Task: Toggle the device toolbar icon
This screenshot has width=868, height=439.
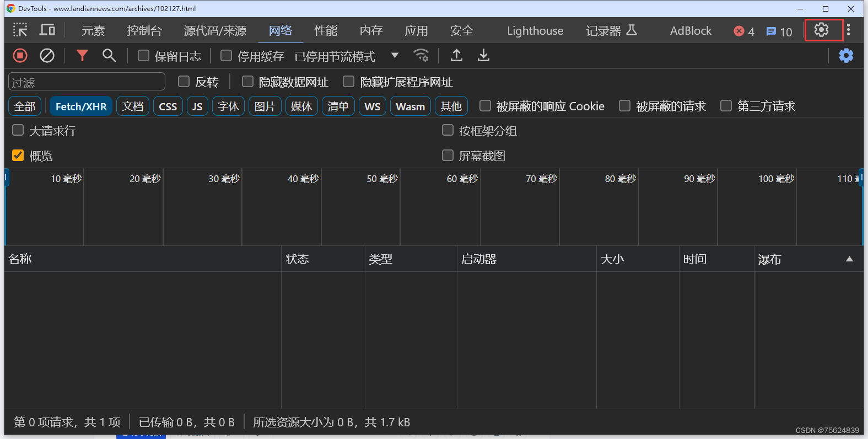Action: (x=47, y=30)
